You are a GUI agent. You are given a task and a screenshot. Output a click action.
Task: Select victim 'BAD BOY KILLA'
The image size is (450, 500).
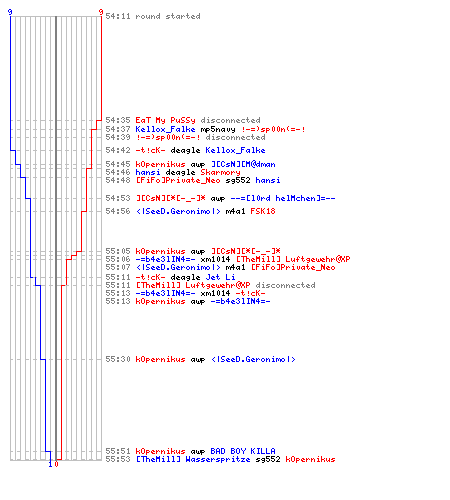point(243,451)
